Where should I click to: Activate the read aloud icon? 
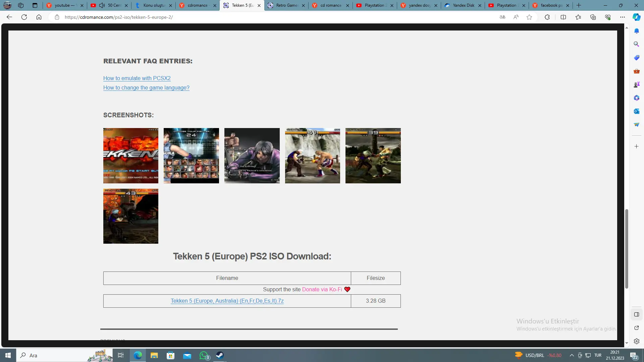[x=516, y=17]
